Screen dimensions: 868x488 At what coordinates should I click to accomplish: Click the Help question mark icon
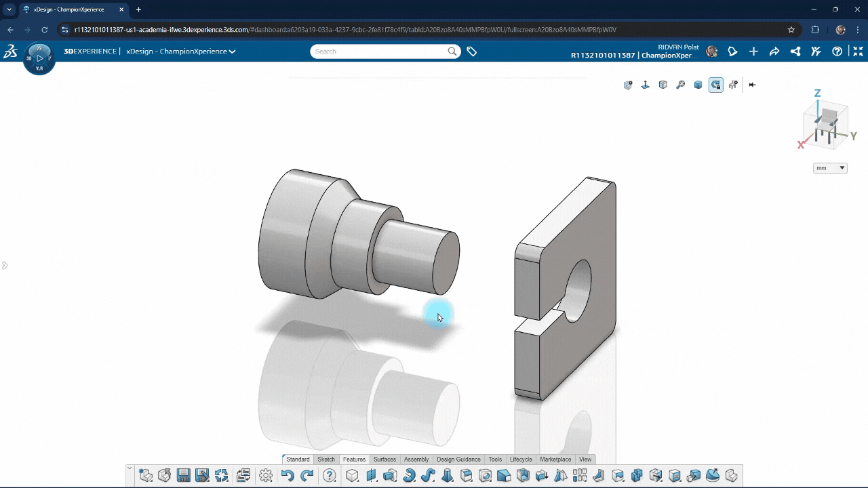pyautogui.click(x=329, y=475)
